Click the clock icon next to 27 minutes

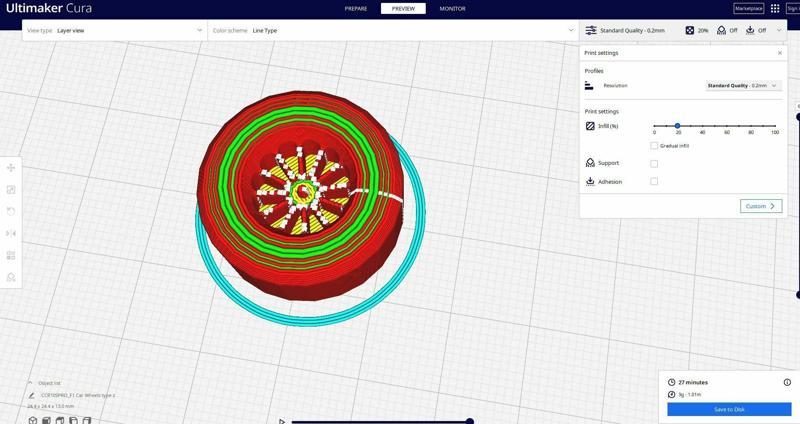pos(671,382)
